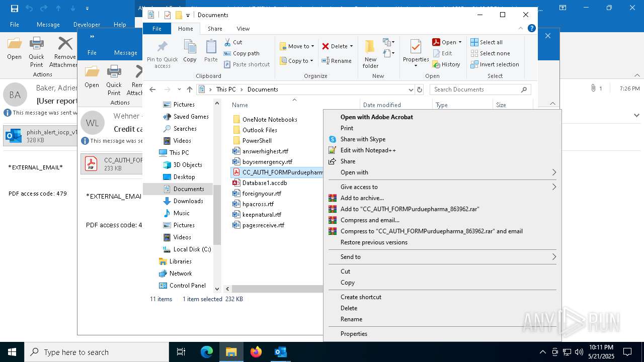Select Searches in navigation pane
The width and height of the screenshot is (644, 362).
click(179, 129)
